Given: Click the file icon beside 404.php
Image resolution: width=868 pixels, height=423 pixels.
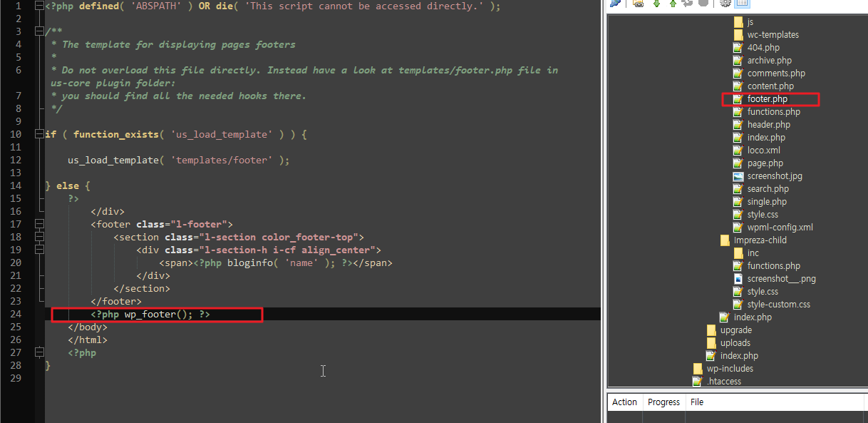Looking at the screenshot, I should (x=738, y=47).
